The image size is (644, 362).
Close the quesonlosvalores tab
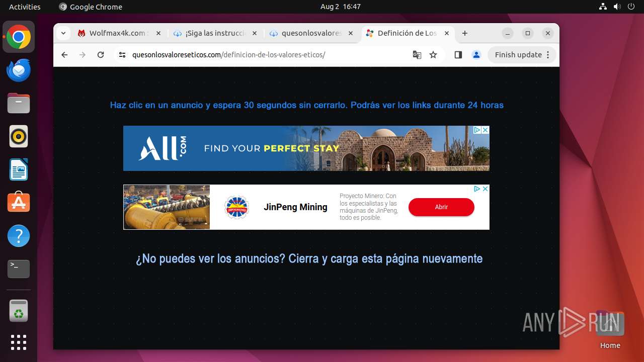tap(351, 33)
